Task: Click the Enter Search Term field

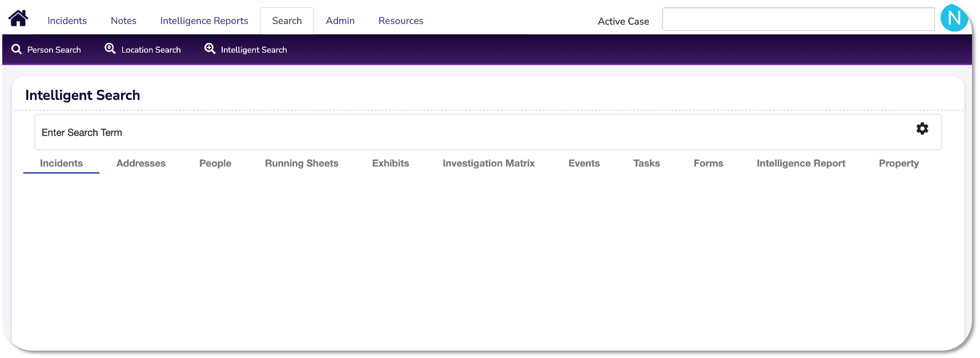Action: (x=457, y=132)
